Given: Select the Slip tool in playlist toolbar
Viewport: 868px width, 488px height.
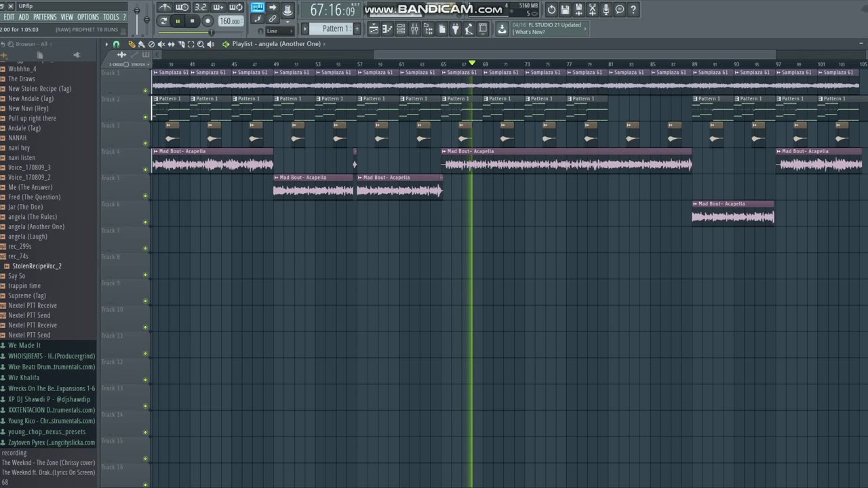Looking at the screenshot, I should 171,44.
